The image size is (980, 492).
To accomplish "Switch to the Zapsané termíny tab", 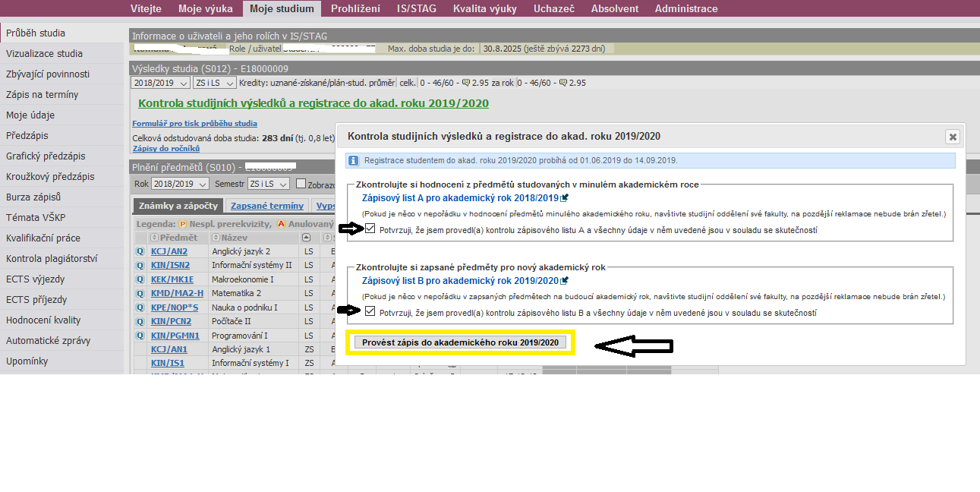I will tap(266, 206).
